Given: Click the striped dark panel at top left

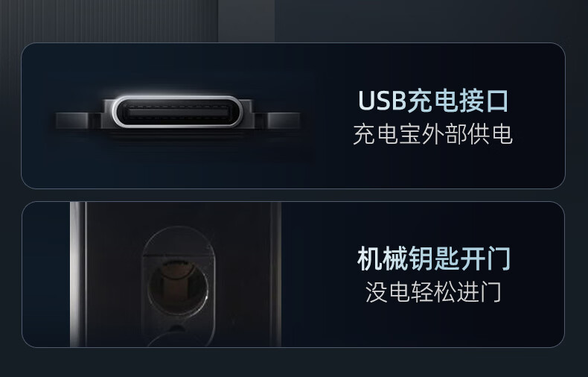Looking at the screenshot, I should click(109, 21).
